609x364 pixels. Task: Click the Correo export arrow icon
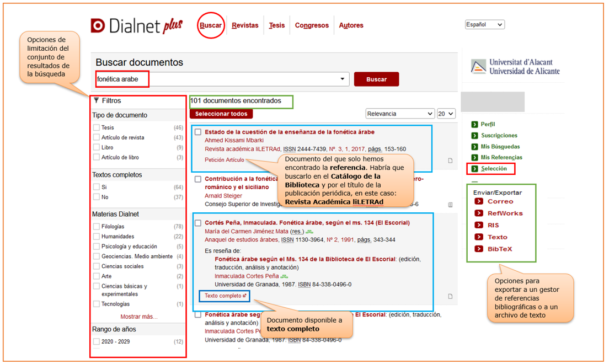tap(478, 201)
